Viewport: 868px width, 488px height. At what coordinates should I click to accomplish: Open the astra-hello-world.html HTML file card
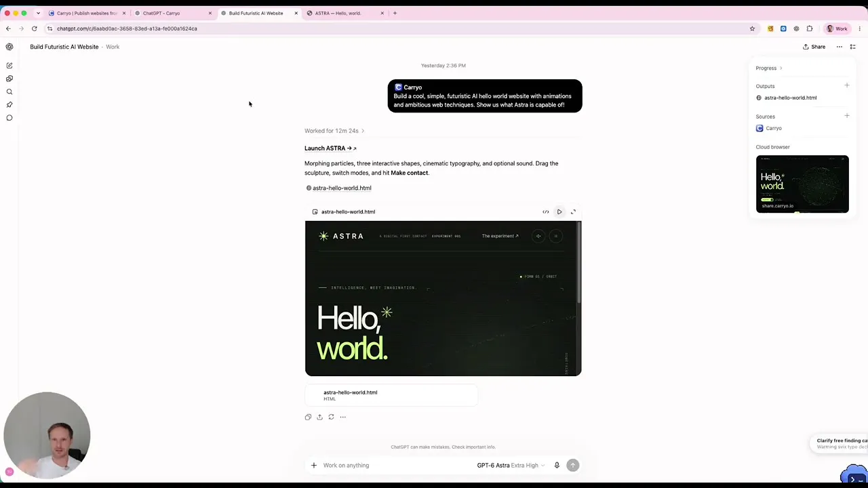[391, 395]
